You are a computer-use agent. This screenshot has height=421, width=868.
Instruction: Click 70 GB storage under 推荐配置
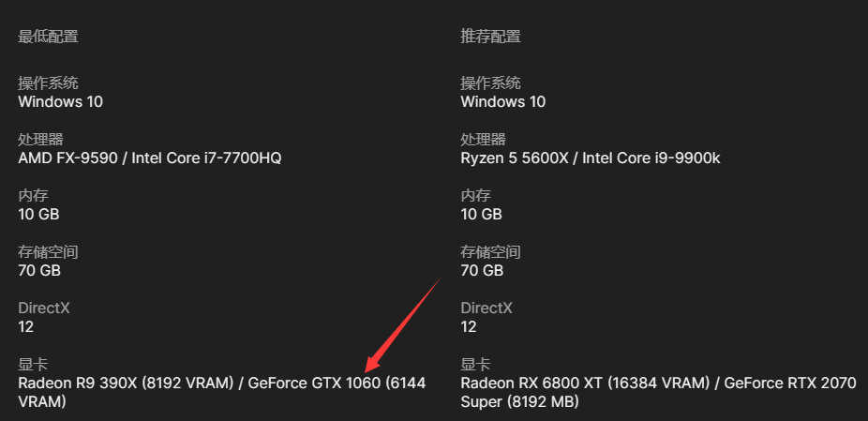(x=482, y=271)
